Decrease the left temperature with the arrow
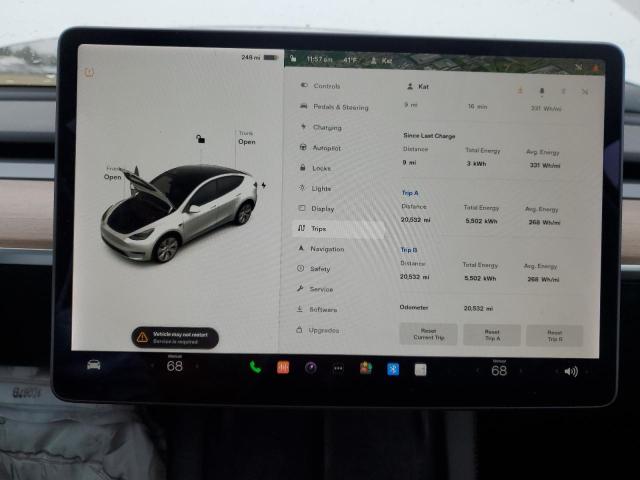This screenshot has height=480, width=640. (x=152, y=366)
